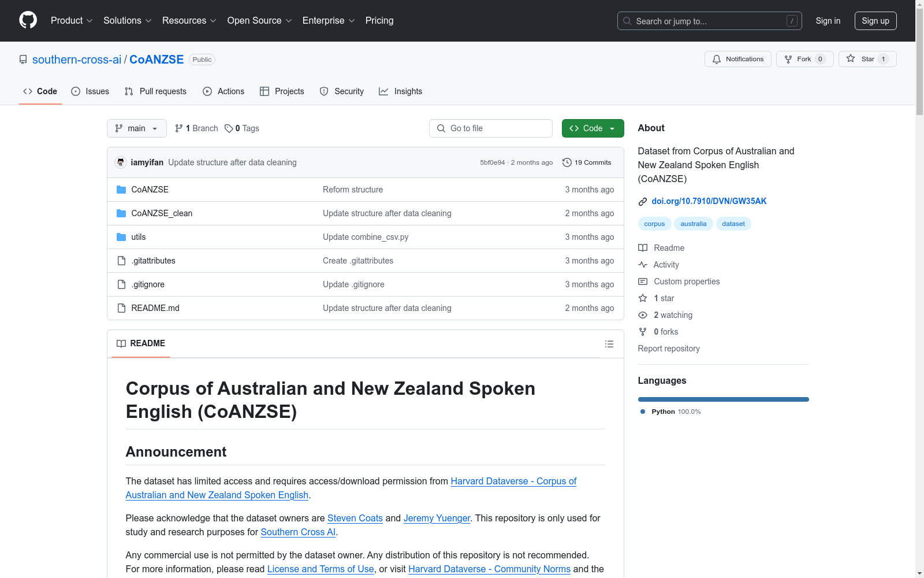
Task: Open the Readme sidebar link
Action: tap(661, 248)
